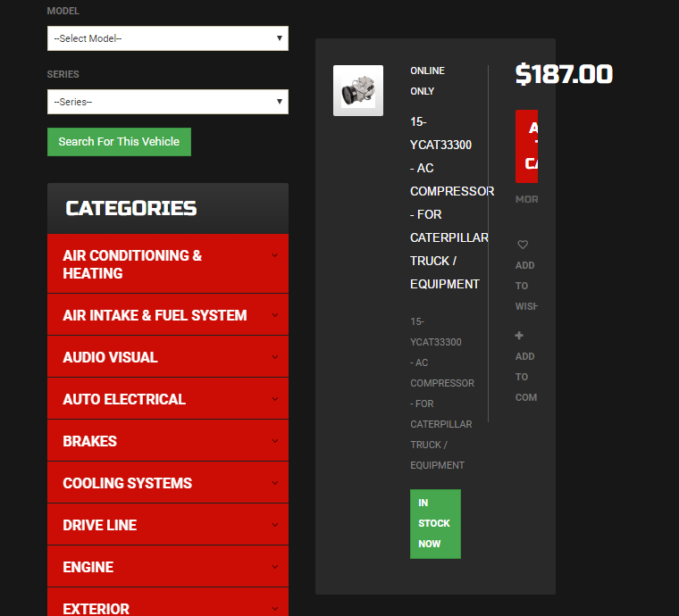The width and height of the screenshot is (679, 616).
Task: Expand Auto Electrical category chevron
Action: pyautogui.click(x=275, y=399)
